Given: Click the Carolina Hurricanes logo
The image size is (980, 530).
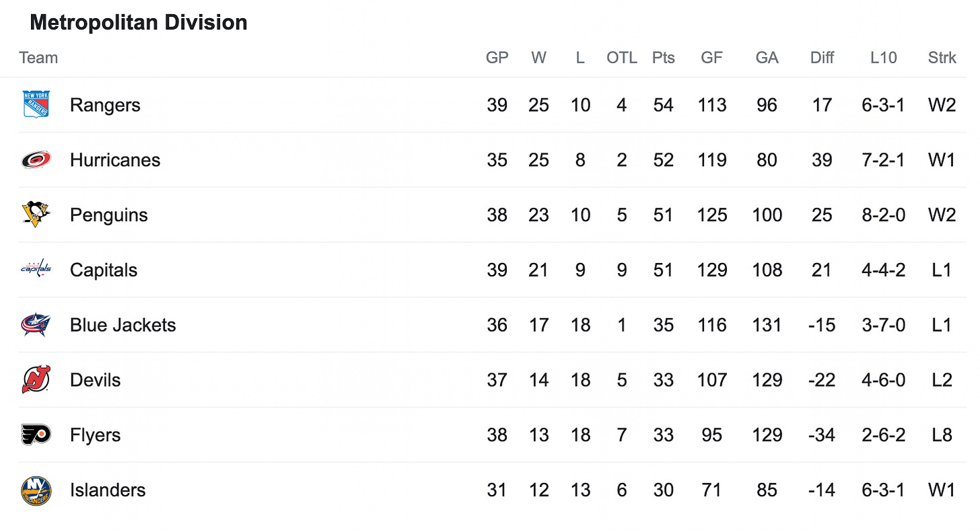Looking at the screenshot, I should (36, 160).
